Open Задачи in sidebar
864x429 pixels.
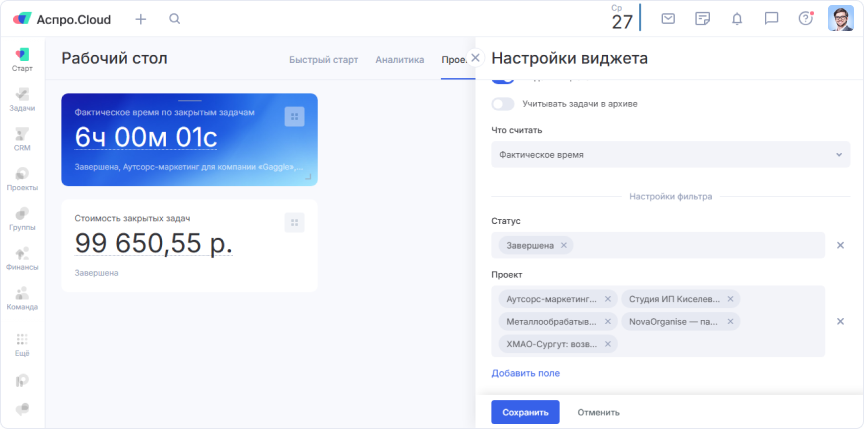point(22,100)
